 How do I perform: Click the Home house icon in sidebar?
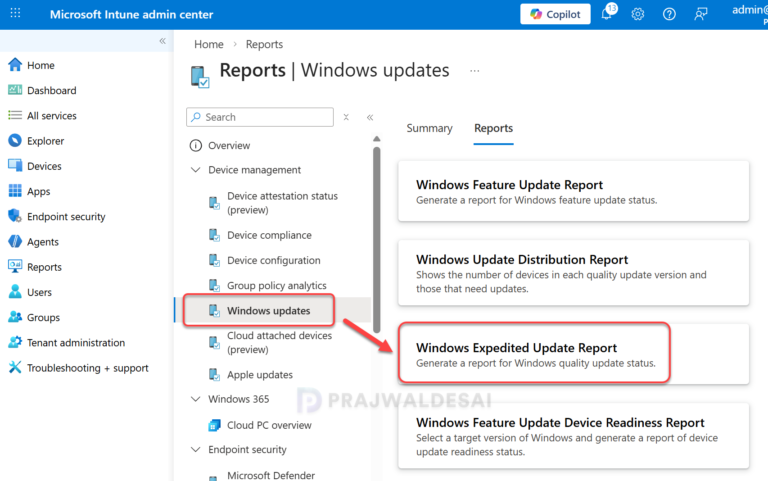pos(15,65)
